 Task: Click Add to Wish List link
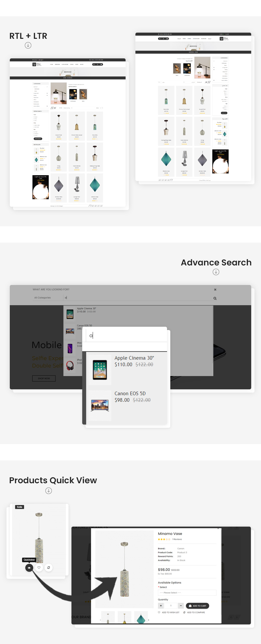tap(170, 612)
